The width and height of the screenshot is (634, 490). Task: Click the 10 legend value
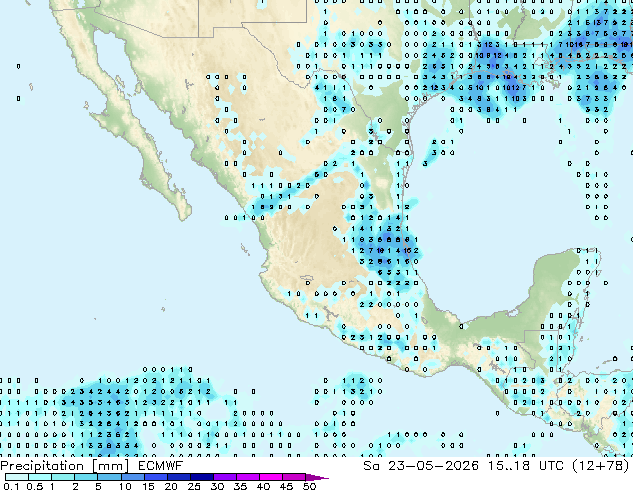tap(125, 486)
